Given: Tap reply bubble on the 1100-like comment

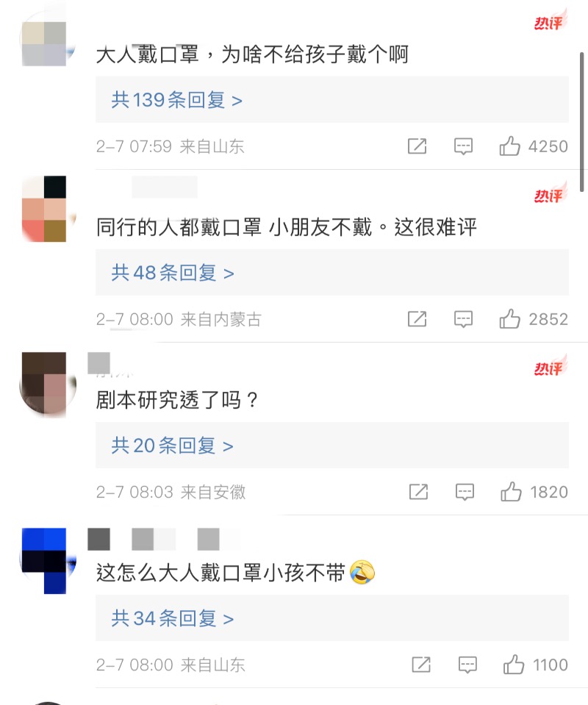Looking at the screenshot, I should point(467,665).
